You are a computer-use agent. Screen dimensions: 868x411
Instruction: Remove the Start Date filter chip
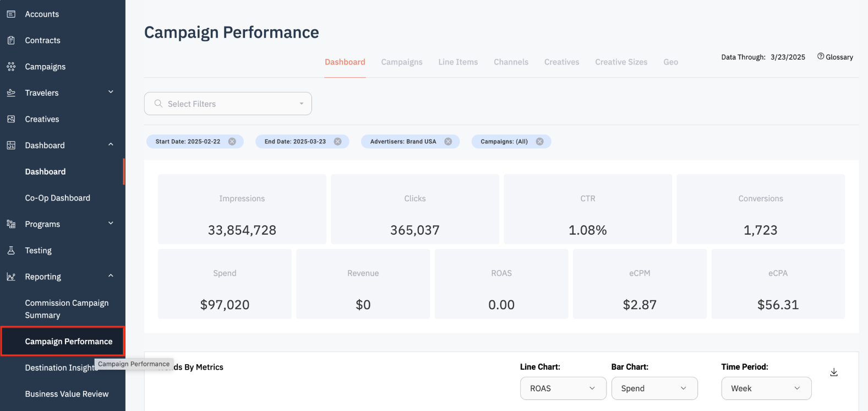232,142
